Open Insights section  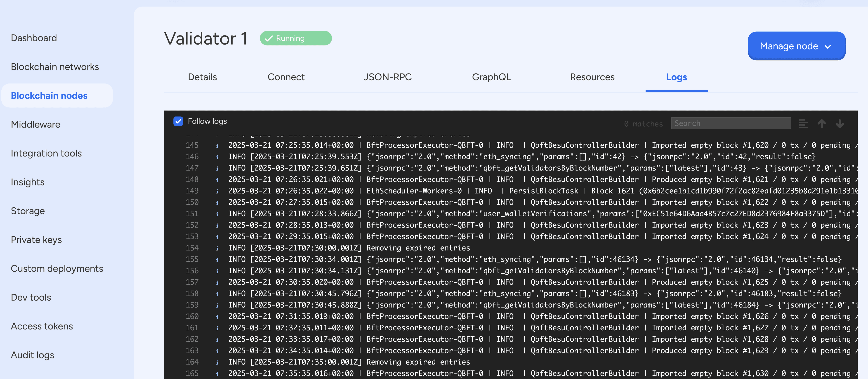pos(28,182)
